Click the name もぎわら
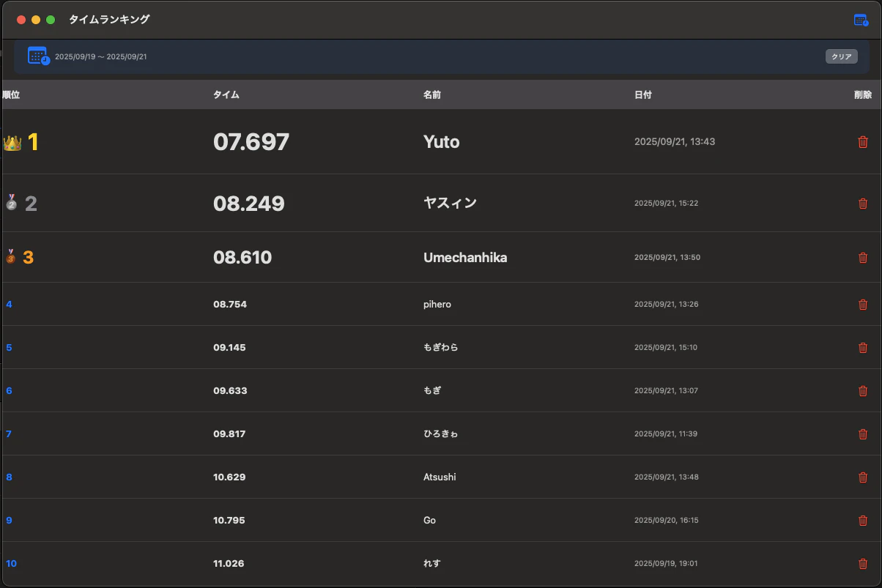The image size is (882, 588). click(x=441, y=348)
